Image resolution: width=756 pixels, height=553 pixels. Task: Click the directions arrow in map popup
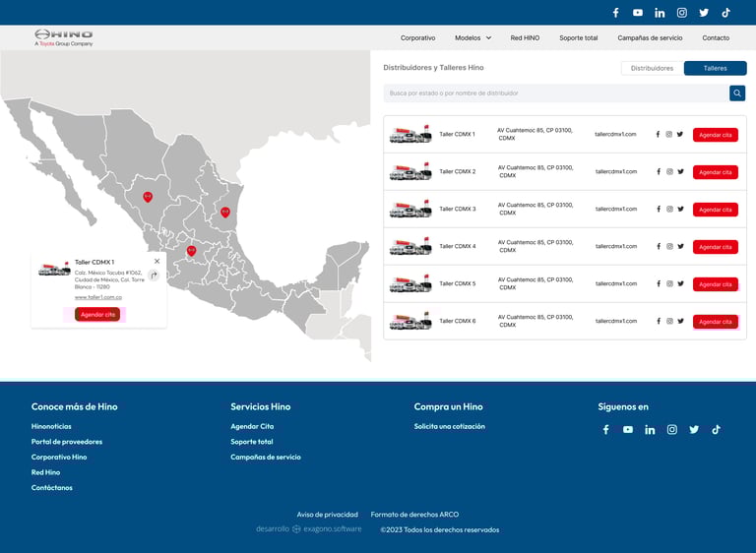click(x=154, y=276)
